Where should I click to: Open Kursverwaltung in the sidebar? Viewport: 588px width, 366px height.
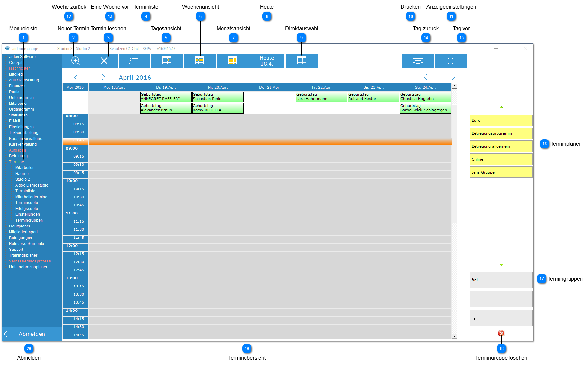tap(23, 144)
